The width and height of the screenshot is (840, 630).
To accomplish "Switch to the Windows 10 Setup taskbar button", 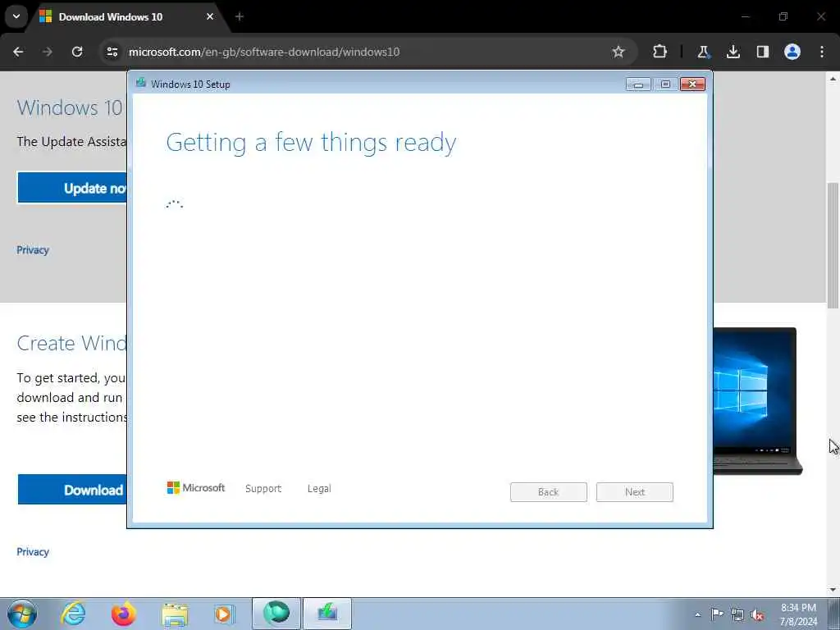I will click(327, 614).
